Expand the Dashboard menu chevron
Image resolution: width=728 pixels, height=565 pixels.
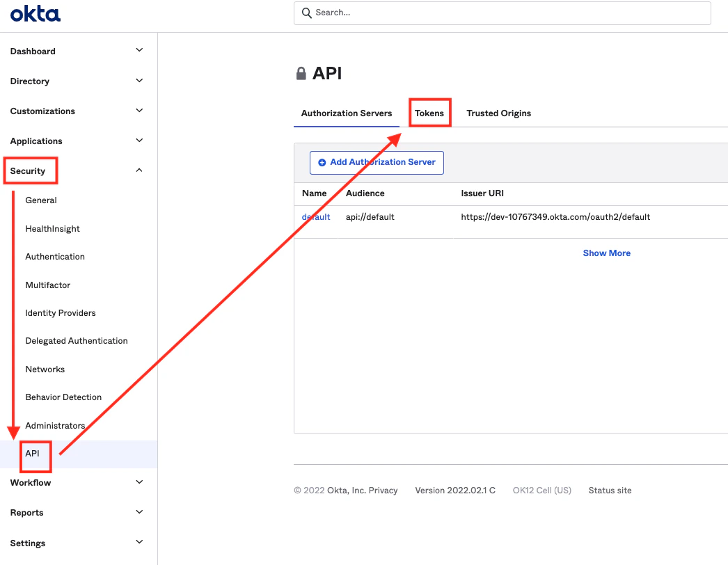(x=139, y=50)
